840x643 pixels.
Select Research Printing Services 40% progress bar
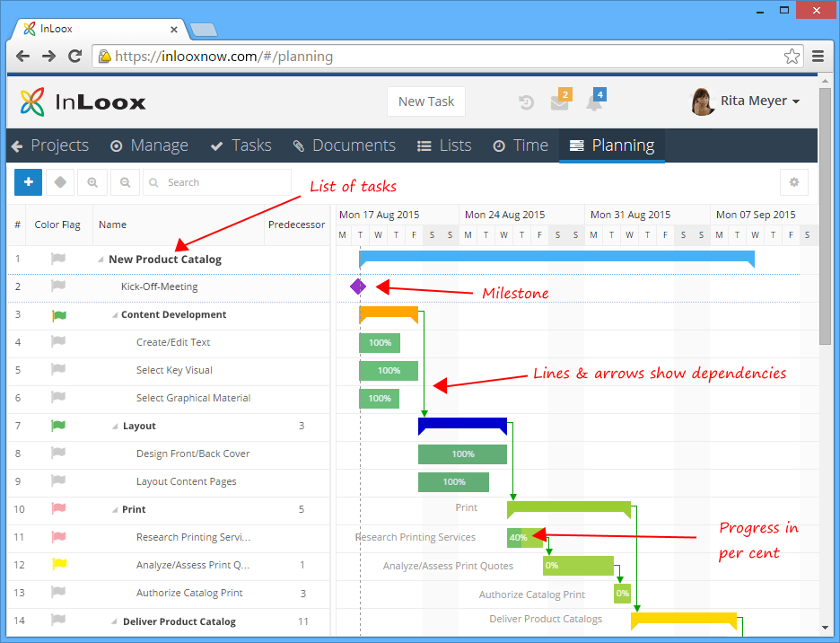coord(525,537)
